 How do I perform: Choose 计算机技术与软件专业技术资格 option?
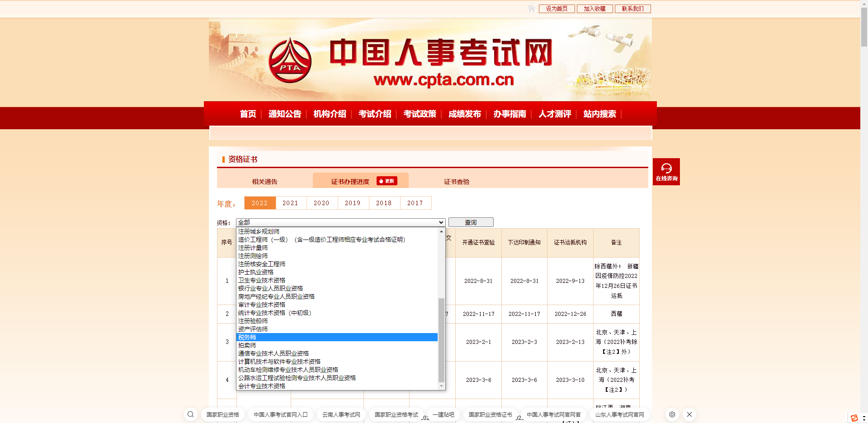337,362
